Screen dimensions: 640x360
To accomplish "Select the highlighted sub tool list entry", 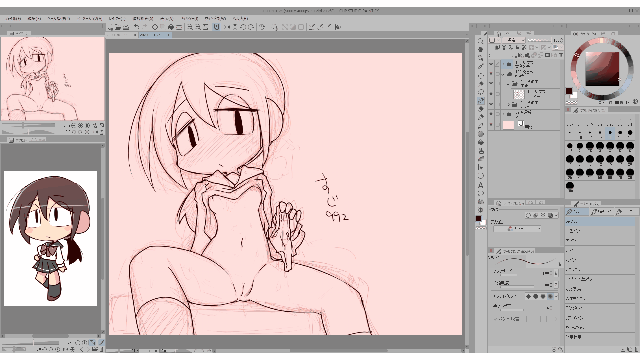I will (600, 222).
